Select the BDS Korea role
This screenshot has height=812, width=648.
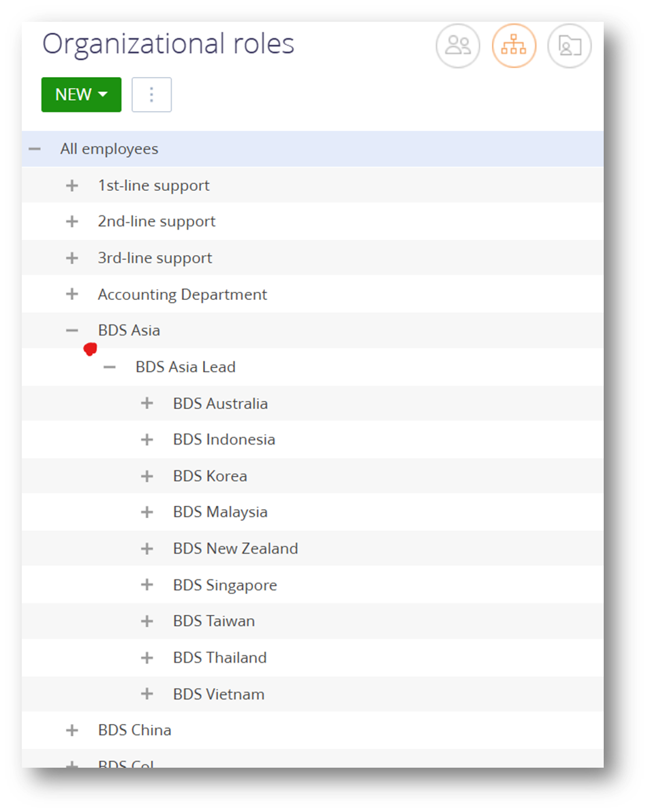click(x=210, y=476)
